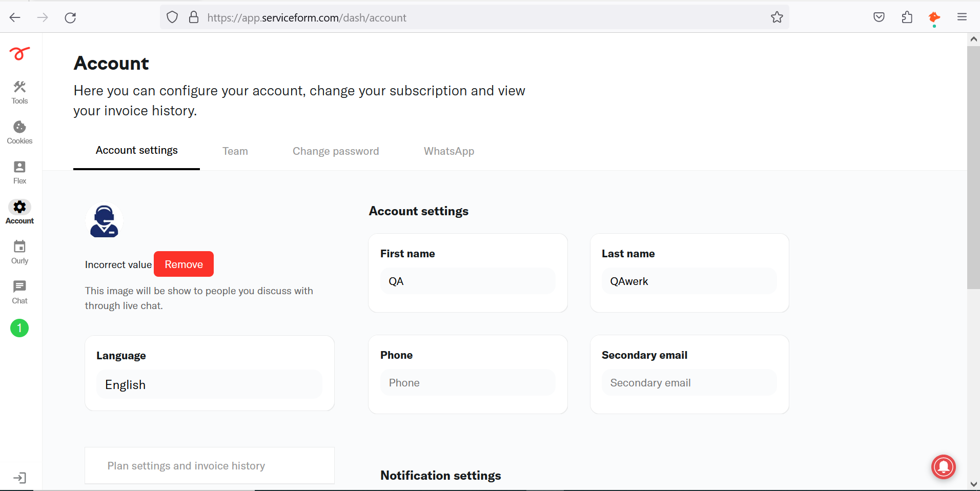This screenshot has height=491, width=980.
Task: Focus the Secondary email field
Action: click(x=689, y=382)
